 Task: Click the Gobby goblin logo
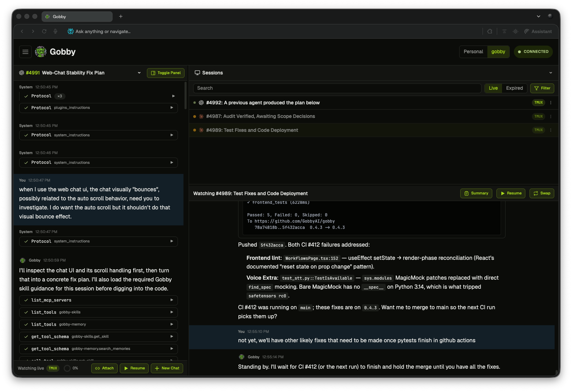coord(41,52)
